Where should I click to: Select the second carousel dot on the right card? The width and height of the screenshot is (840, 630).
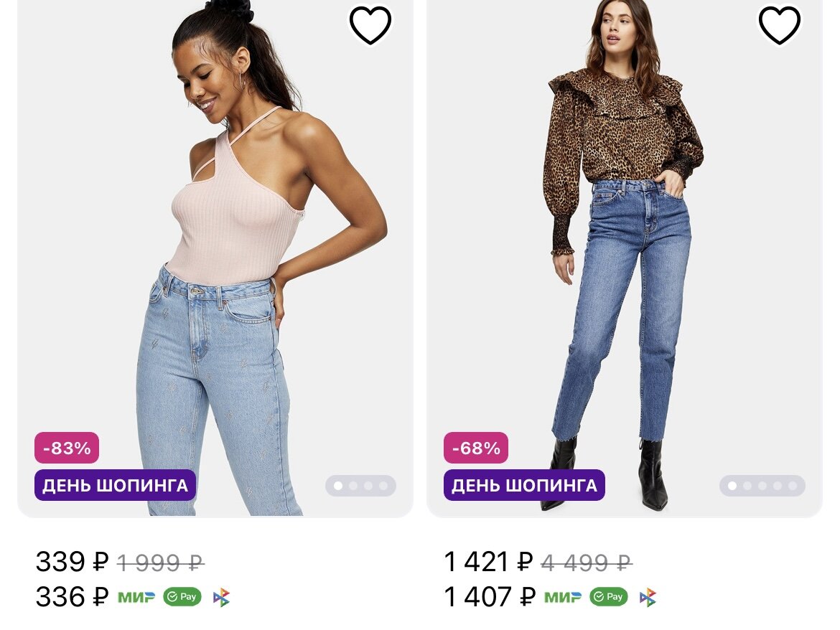click(x=747, y=486)
